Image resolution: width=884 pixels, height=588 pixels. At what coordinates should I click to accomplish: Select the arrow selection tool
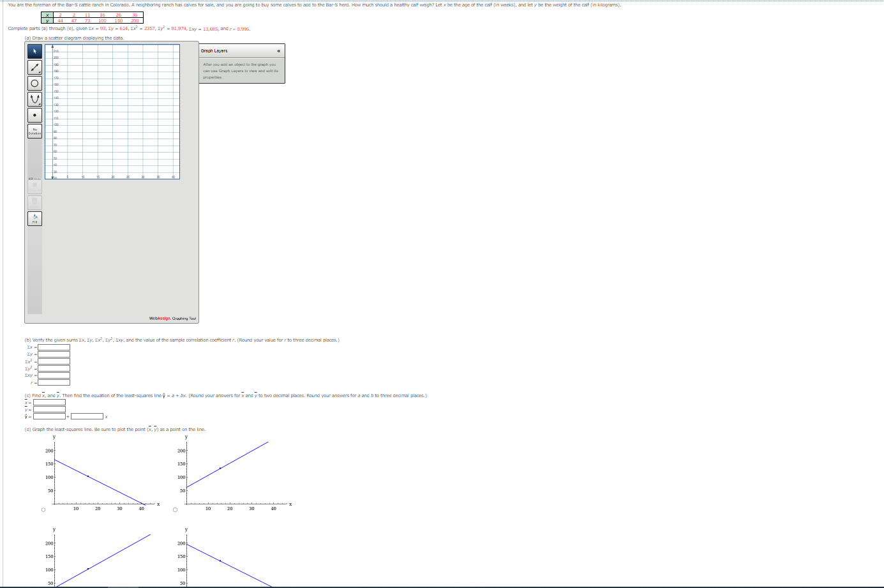[34, 51]
